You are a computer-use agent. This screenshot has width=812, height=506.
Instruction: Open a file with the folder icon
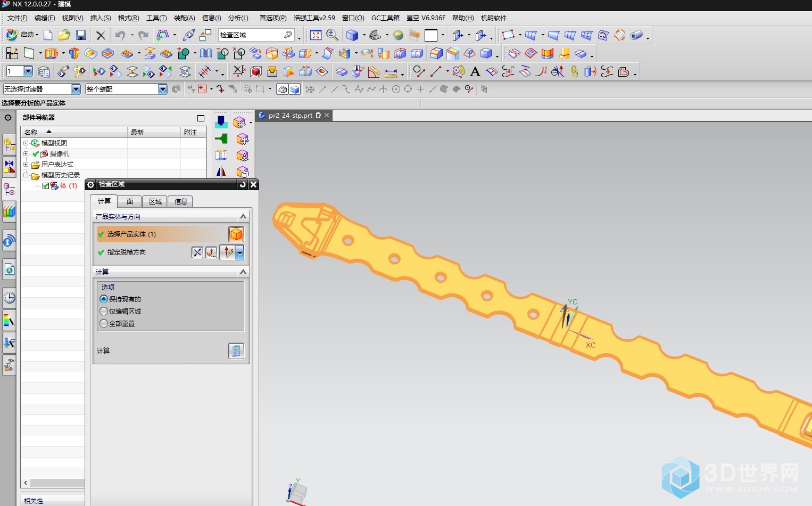coord(64,35)
